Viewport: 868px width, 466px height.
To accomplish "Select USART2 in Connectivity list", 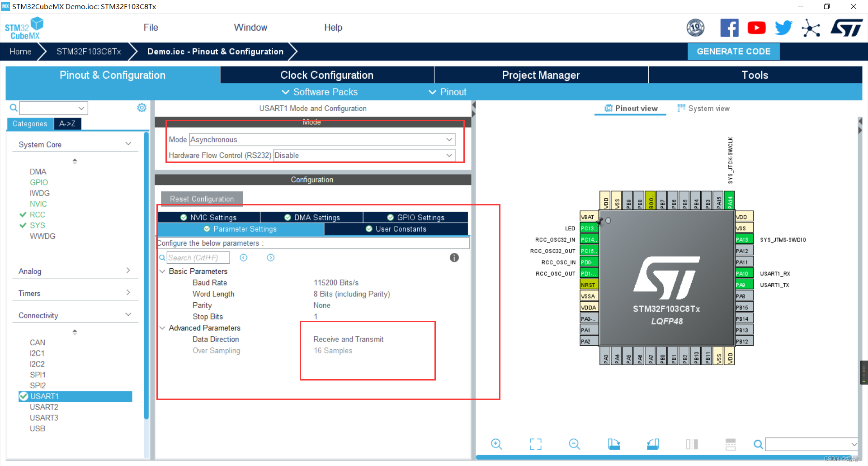I will 44,407.
